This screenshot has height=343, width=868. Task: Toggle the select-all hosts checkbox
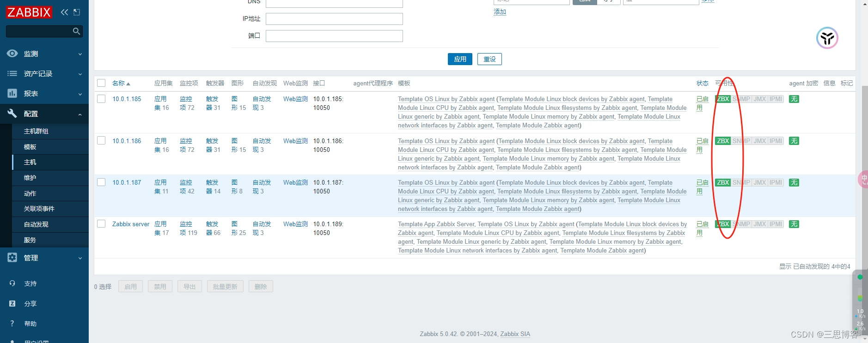coord(101,83)
